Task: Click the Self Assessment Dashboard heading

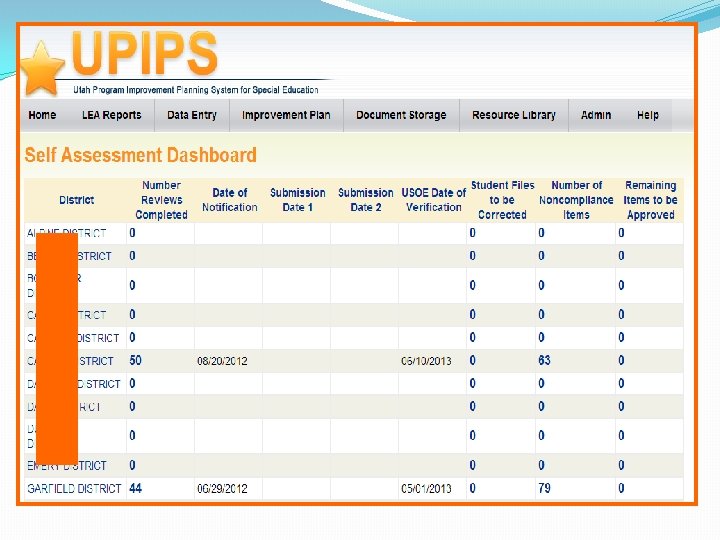Action: click(x=141, y=155)
